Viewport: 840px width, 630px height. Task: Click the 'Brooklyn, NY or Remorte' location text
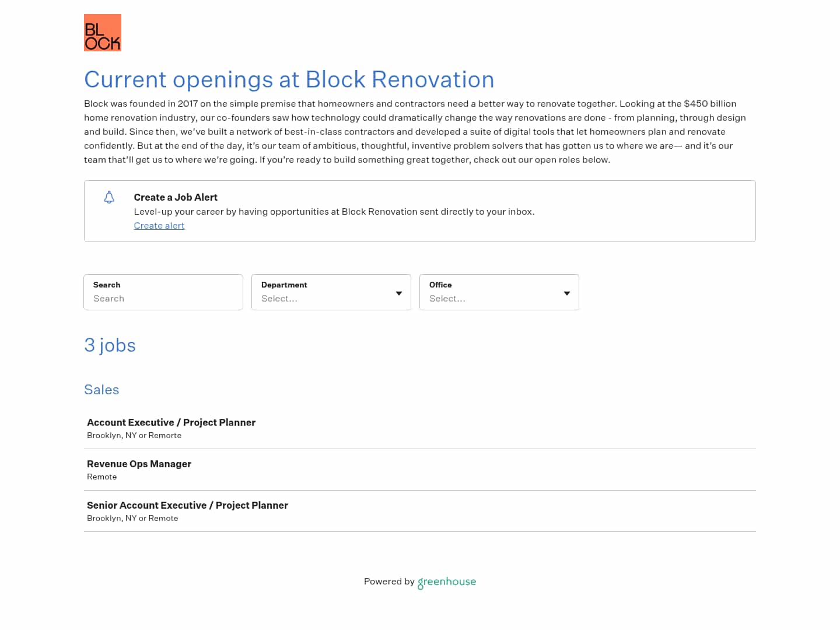pos(134,435)
